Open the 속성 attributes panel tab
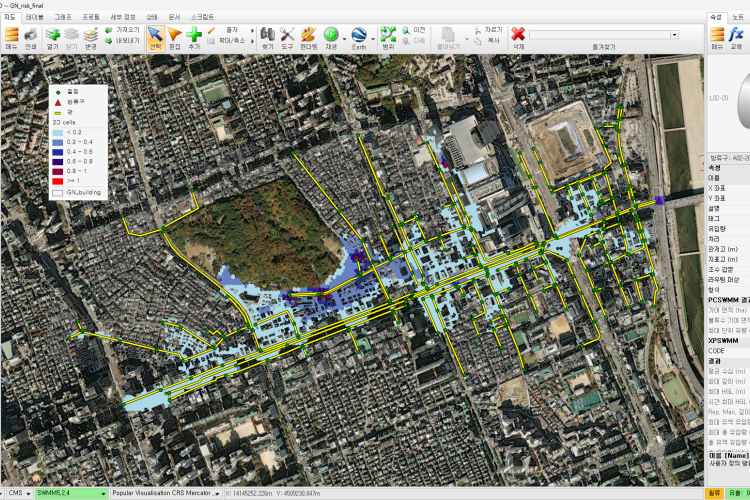The image size is (750, 500). [716, 17]
